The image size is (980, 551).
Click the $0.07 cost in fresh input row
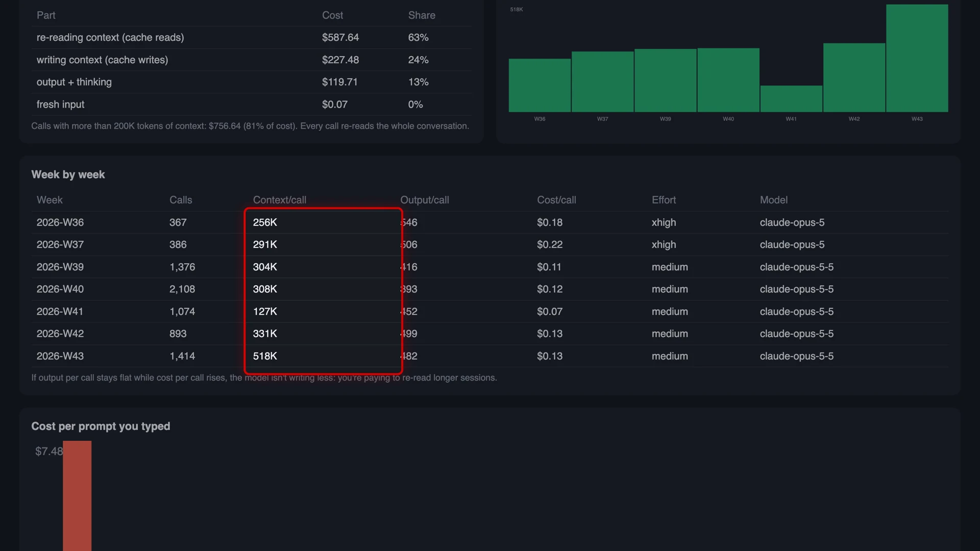pyautogui.click(x=334, y=104)
